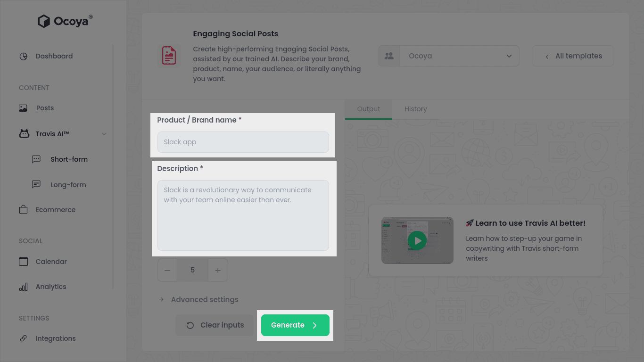This screenshot has height=362, width=644.
Task: Switch to the History tab
Action: pos(415,109)
